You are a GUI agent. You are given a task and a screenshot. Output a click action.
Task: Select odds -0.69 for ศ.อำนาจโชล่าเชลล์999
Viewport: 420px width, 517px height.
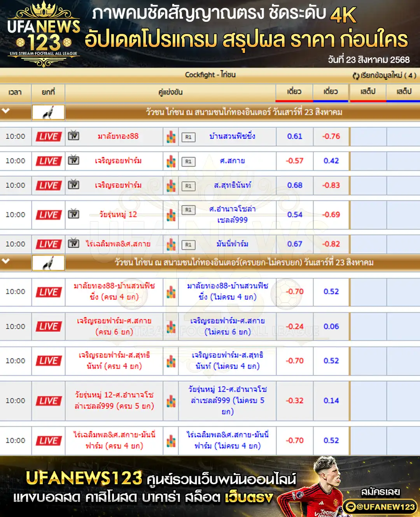click(x=331, y=214)
